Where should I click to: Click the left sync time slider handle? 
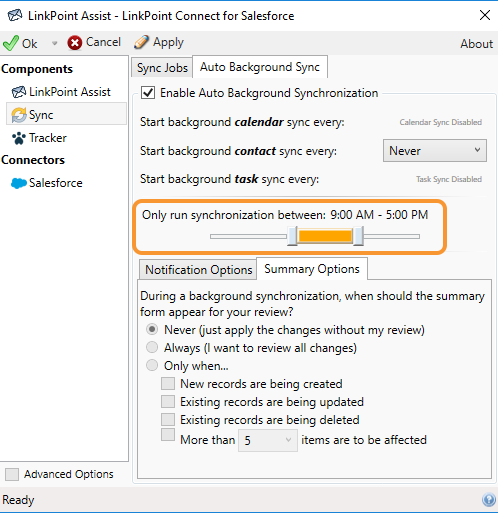click(292, 236)
